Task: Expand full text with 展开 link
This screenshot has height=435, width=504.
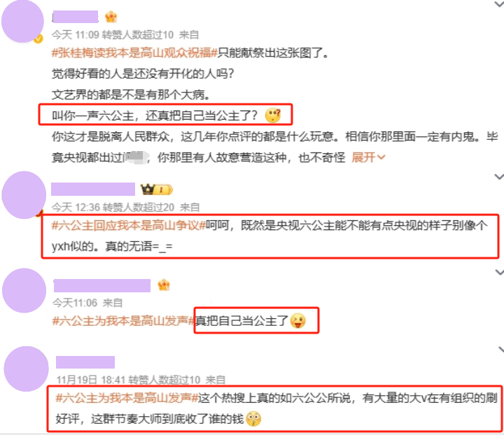Action: click(x=367, y=157)
